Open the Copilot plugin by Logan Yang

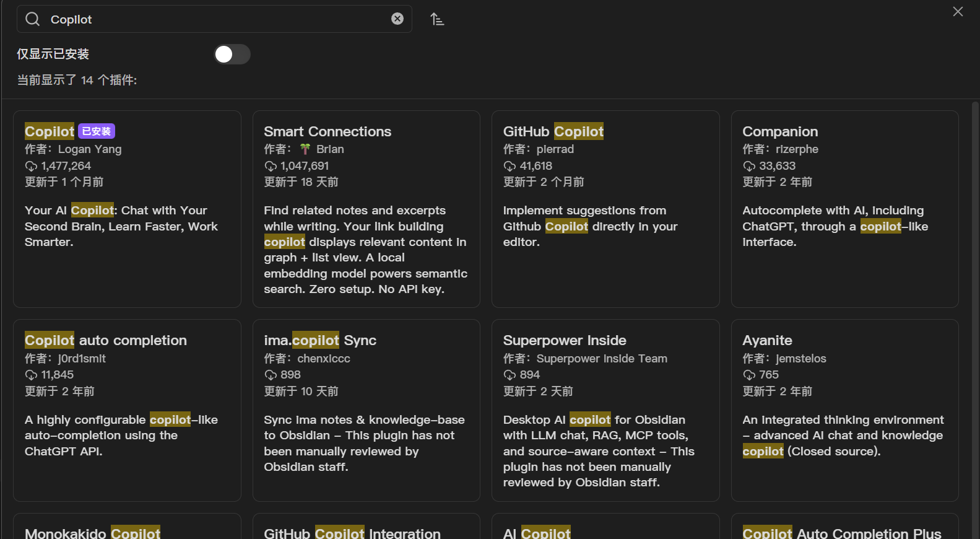click(x=127, y=209)
